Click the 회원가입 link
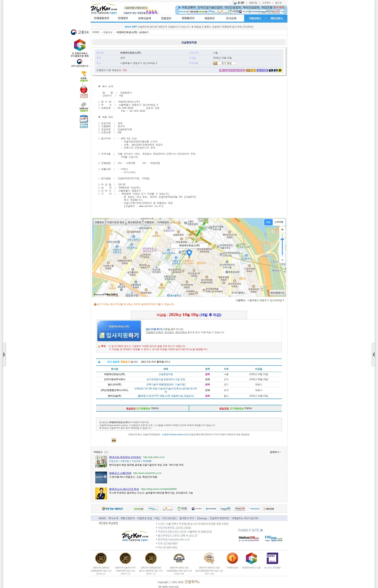Screen dimensions: 378x588 tap(253, 3)
